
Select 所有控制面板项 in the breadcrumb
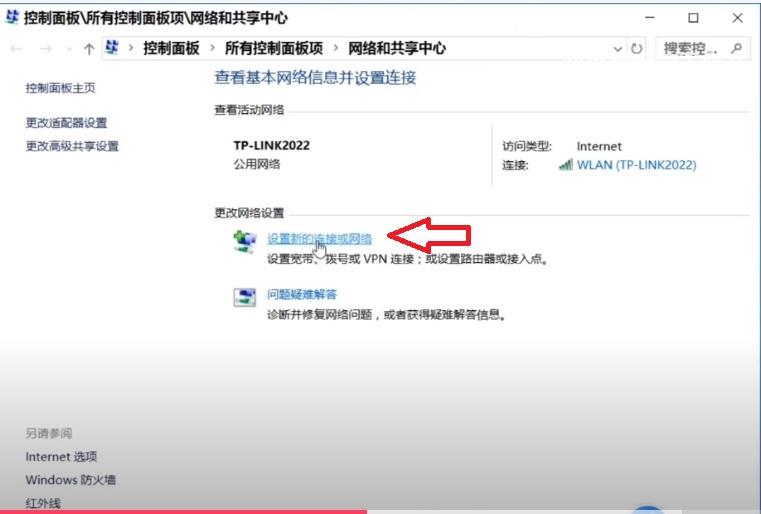pyautogui.click(x=273, y=49)
